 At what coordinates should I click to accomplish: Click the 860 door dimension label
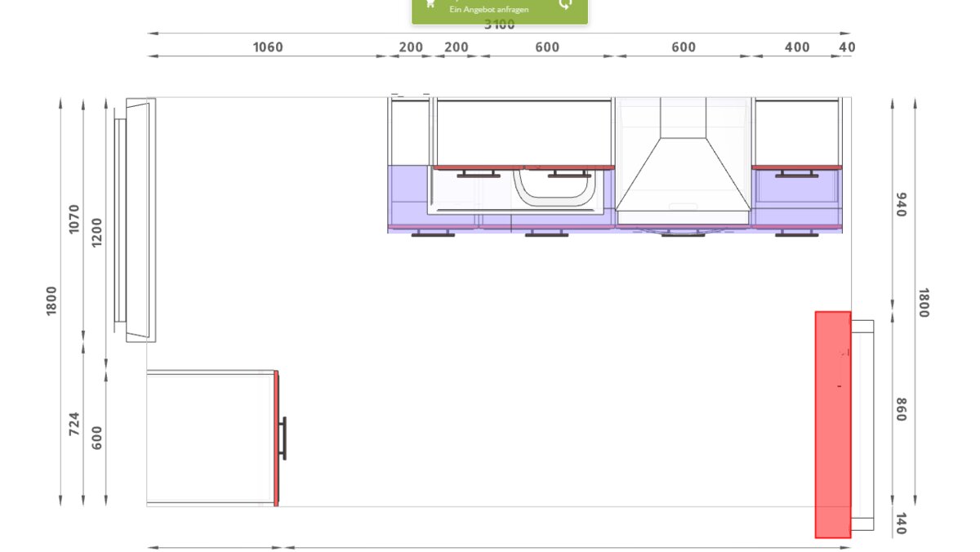[x=901, y=409]
